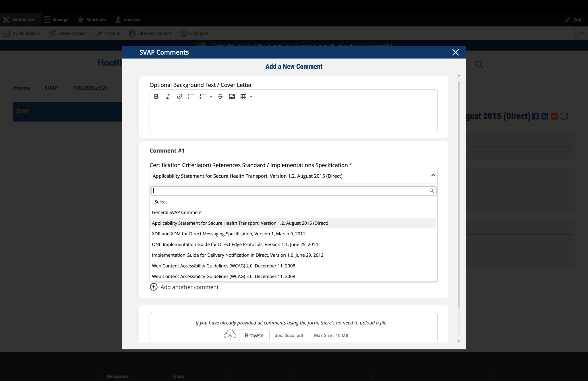Choose XDR and XDM Direct Messaging option
The image size is (588, 381).
[228, 234]
